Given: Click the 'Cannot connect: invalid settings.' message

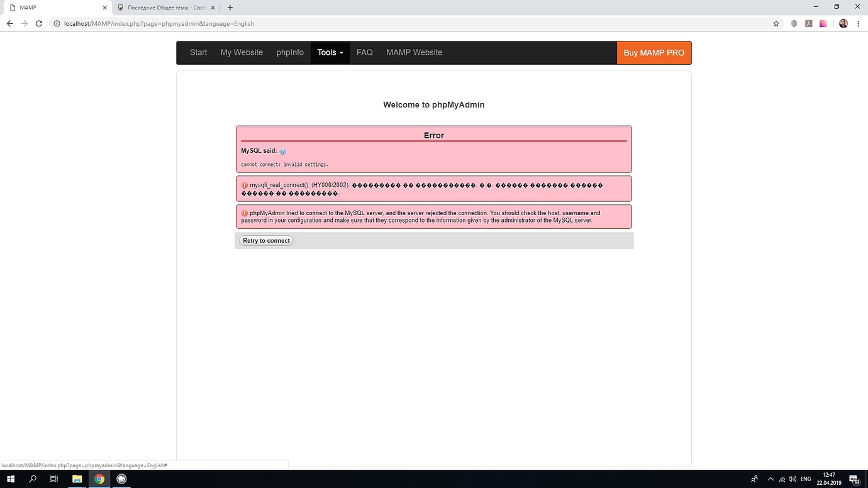Looking at the screenshot, I should (x=285, y=165).
